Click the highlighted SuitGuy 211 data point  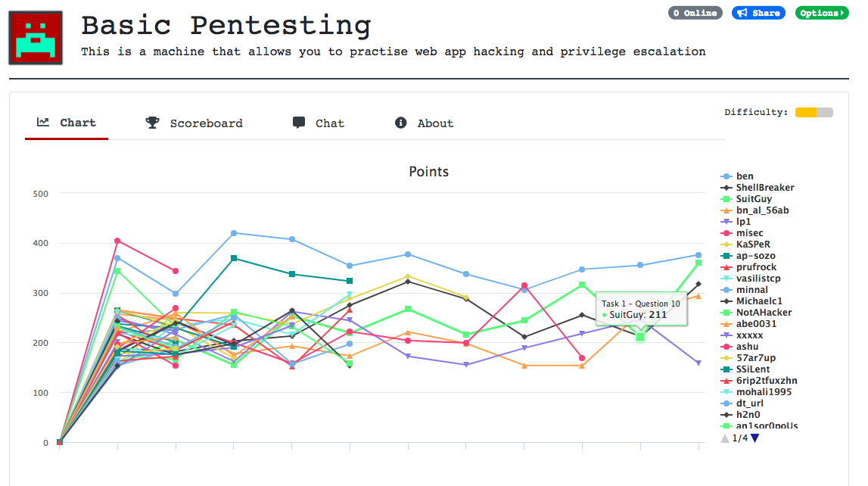click(x=640, y=337)
